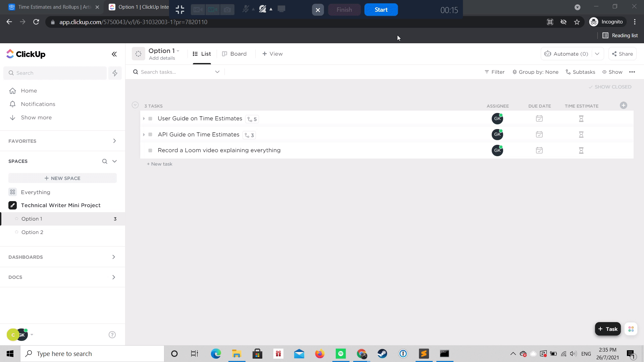Open due date calendar for User Guide task

click(539, 119)
